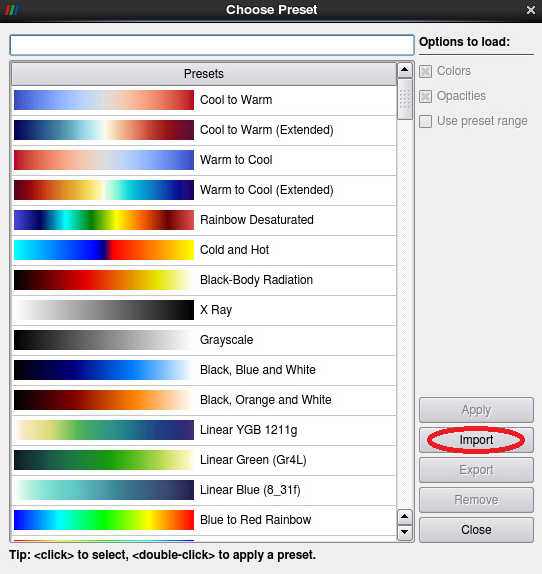The height and width of the screenshot is (574, 542).
Task: Toggle the Opacities checkbox
Action: (425, 96)
